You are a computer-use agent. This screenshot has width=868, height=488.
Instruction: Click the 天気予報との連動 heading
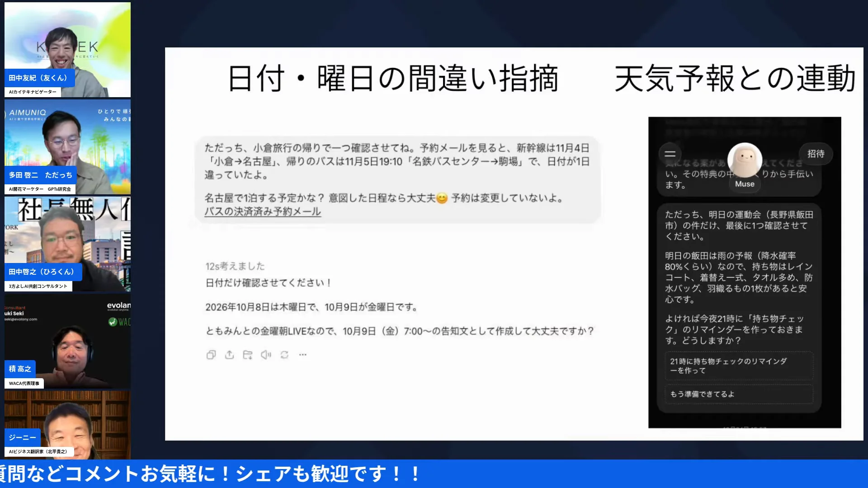[735, 79]
